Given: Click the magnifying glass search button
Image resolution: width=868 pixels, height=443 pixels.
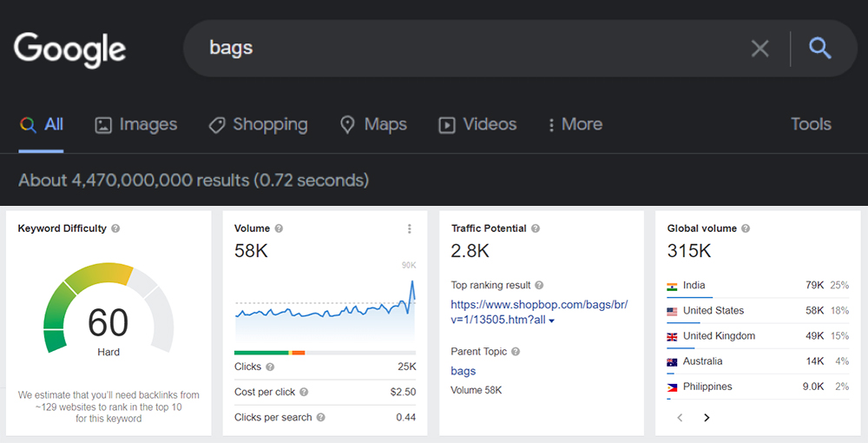Looking at the screenshot, I should coord(820,48).
